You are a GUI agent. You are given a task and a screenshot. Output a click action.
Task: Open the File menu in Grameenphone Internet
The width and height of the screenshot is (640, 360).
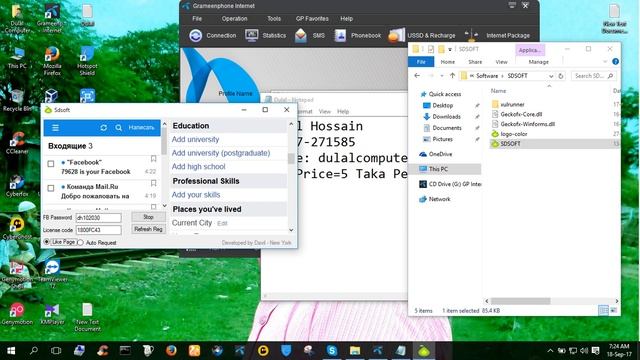click(x=197, y=19)
